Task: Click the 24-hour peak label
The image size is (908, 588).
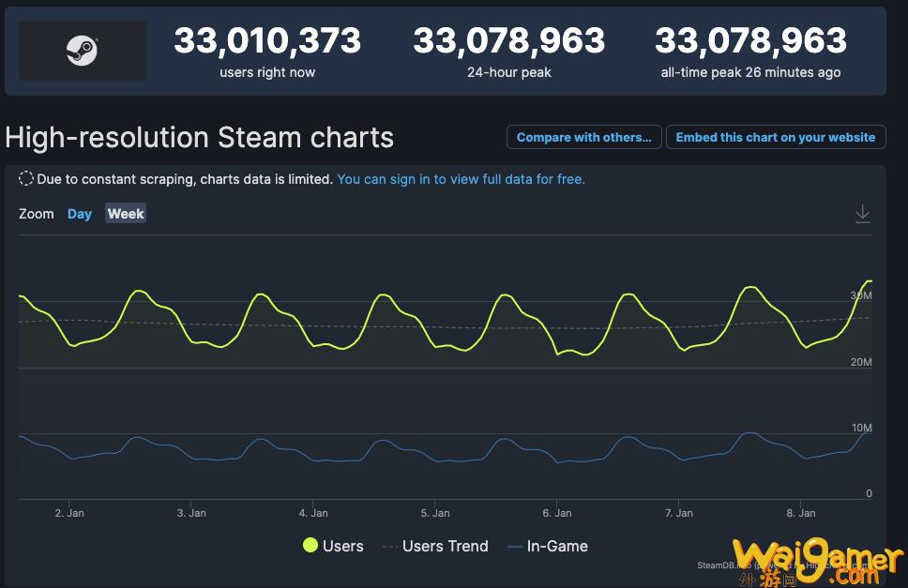Action: pyautogui.click(x=509, y=72)
